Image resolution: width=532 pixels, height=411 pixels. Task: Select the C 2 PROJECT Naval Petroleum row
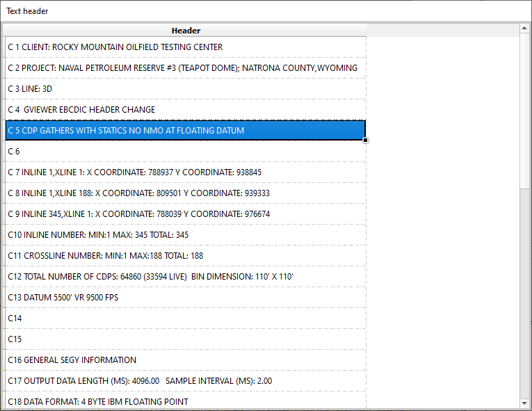[x=186, y=68]
